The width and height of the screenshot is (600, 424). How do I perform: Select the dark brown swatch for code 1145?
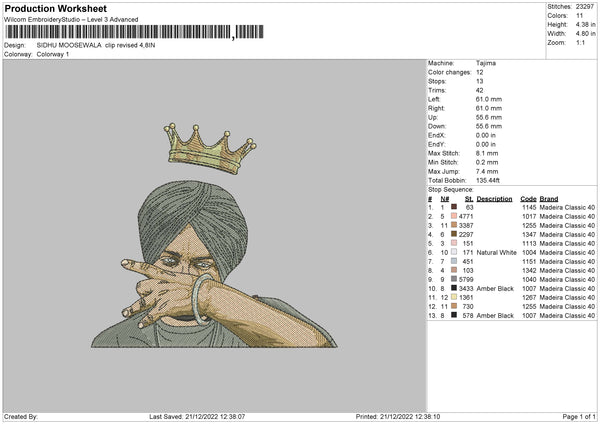[454, 207]
